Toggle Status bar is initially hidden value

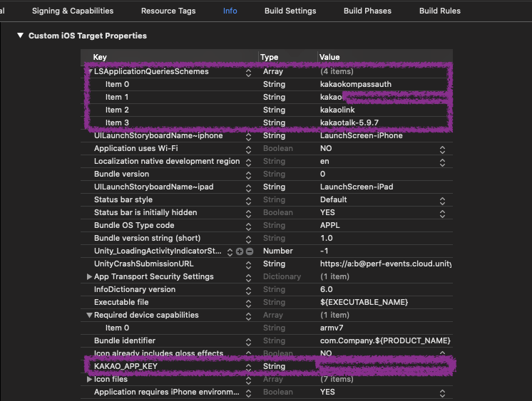pyautogui.click(x=442, y=213)
